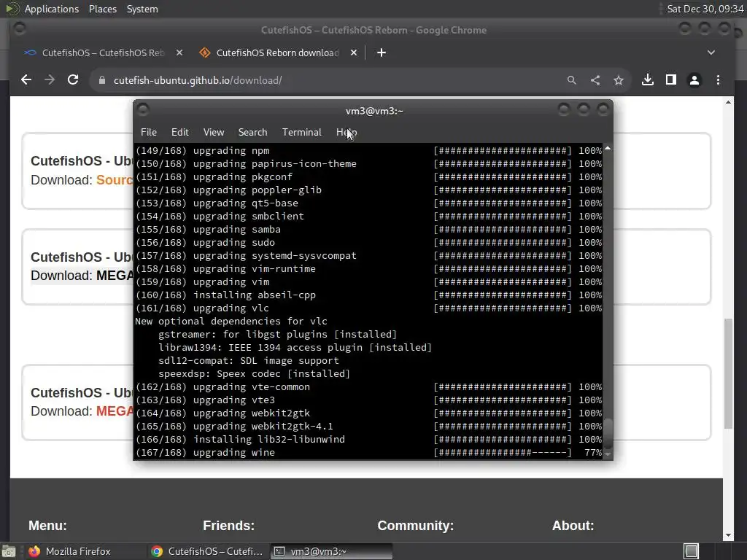Click the terminal scrollbar thumb
The image size is (747, 560).
coord(608,433)
